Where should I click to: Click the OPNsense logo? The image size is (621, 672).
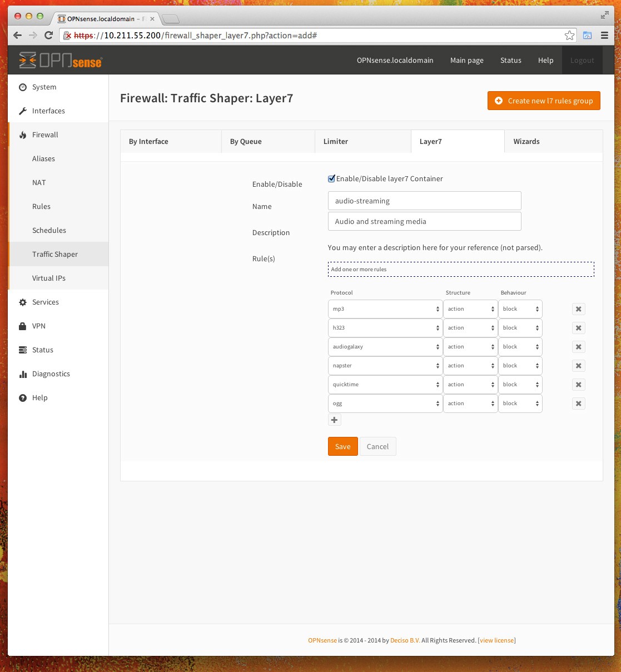(61, 61)
